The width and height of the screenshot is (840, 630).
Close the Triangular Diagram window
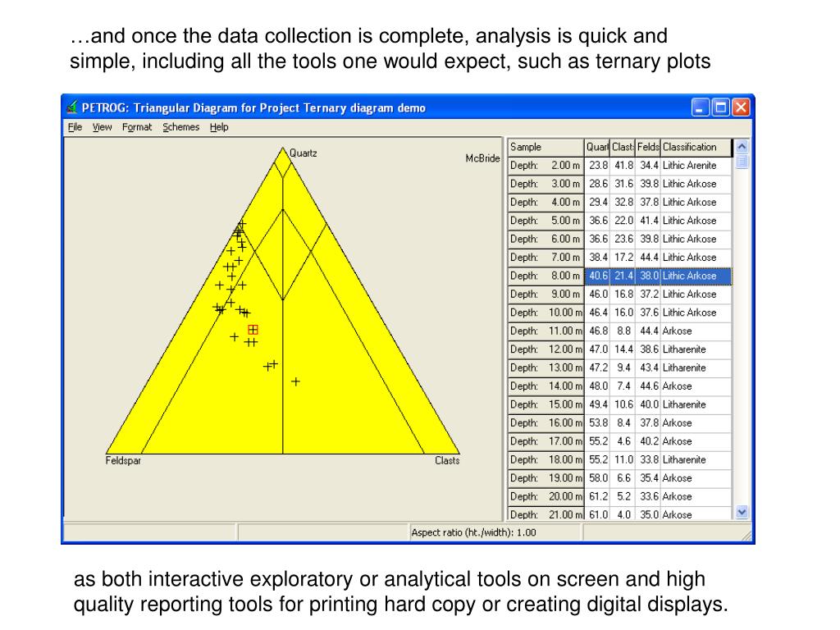point(741,107)
